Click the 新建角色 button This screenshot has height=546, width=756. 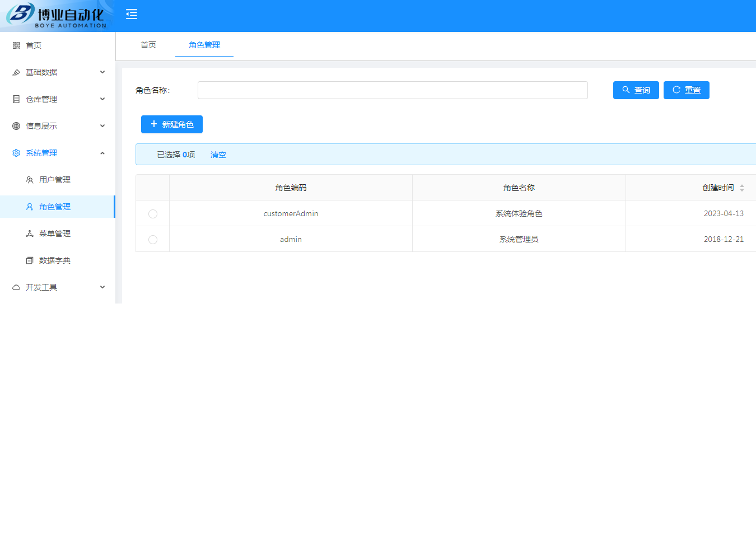pyautogui.click(x=172, y=124)
